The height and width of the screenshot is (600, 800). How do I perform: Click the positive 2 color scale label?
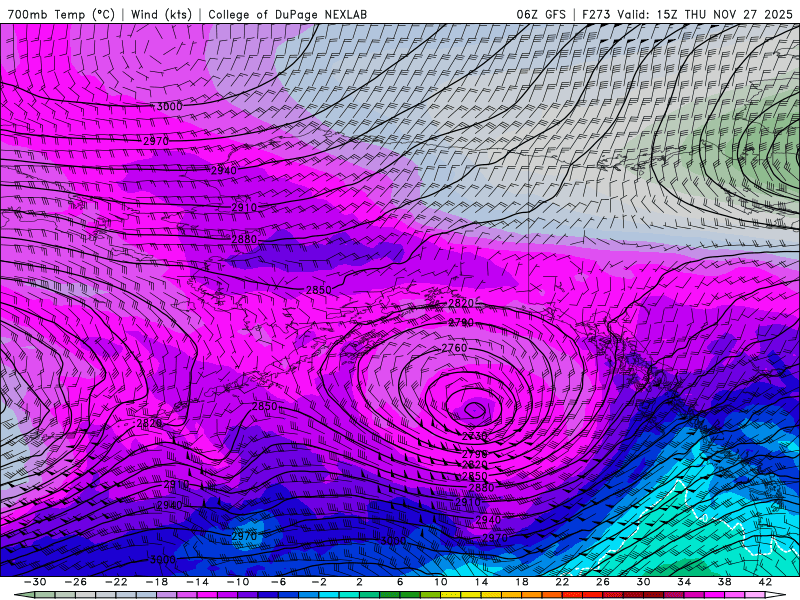click(x=359, y=582)
